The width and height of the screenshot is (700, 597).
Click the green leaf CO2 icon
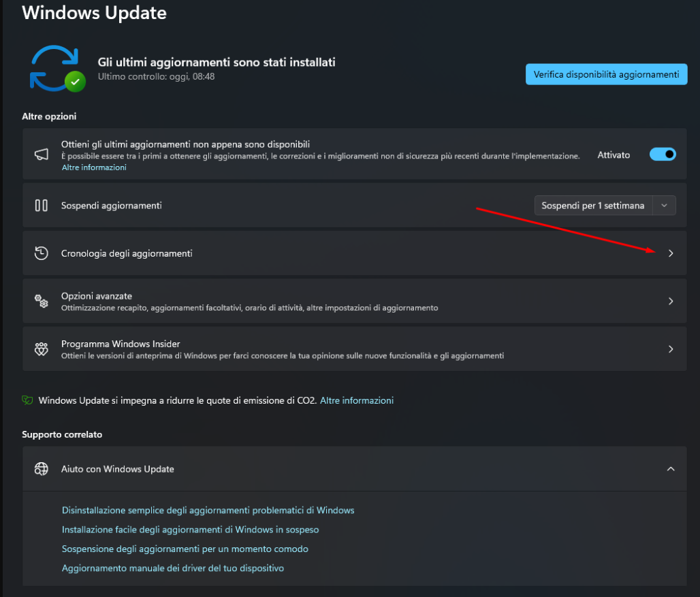coord(27,400)
